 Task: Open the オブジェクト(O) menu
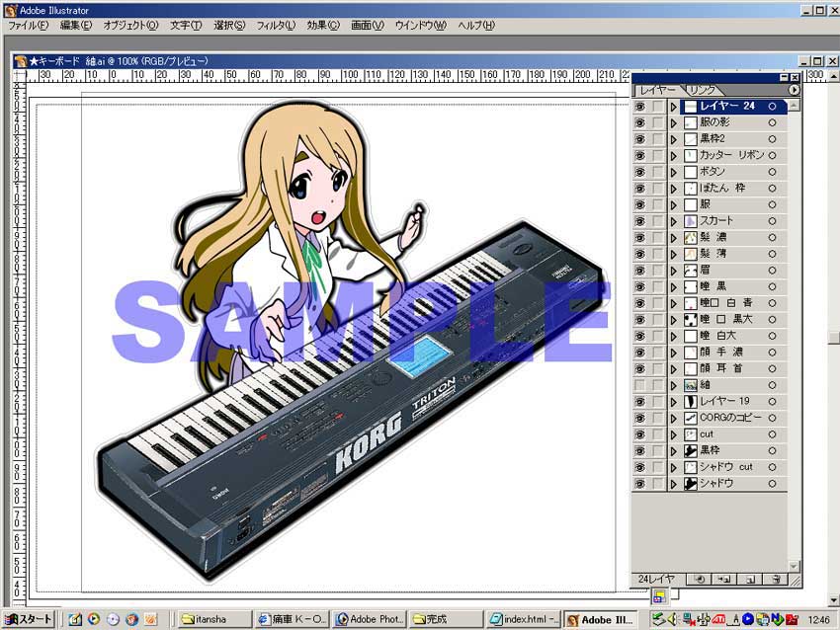[x=130, y=25]
